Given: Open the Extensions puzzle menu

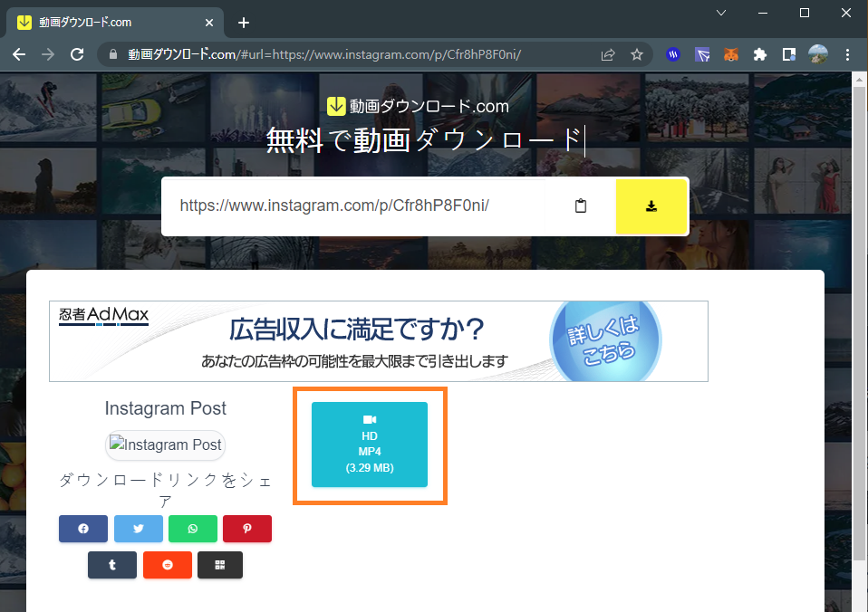Looking at the screenshot, I should click(759, 54).
